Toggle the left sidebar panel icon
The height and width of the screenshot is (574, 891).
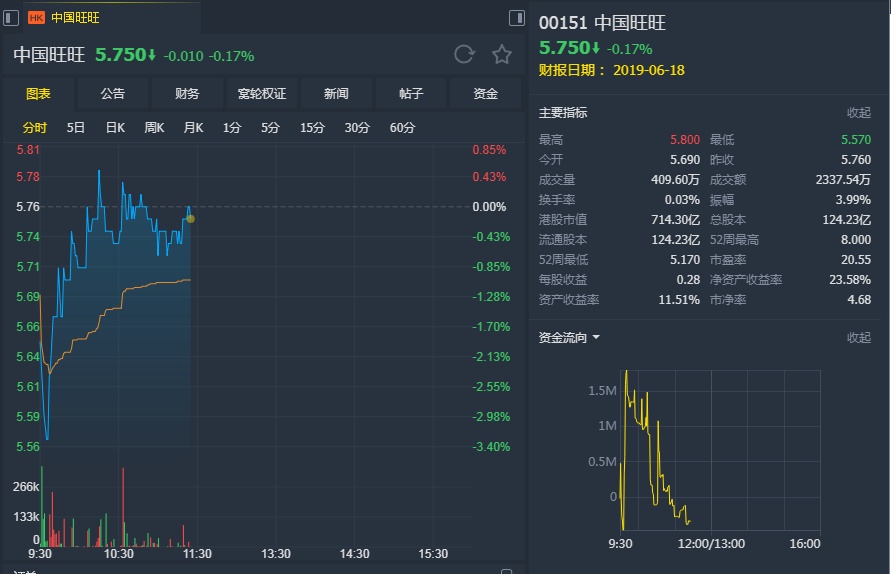pos(11,17)
